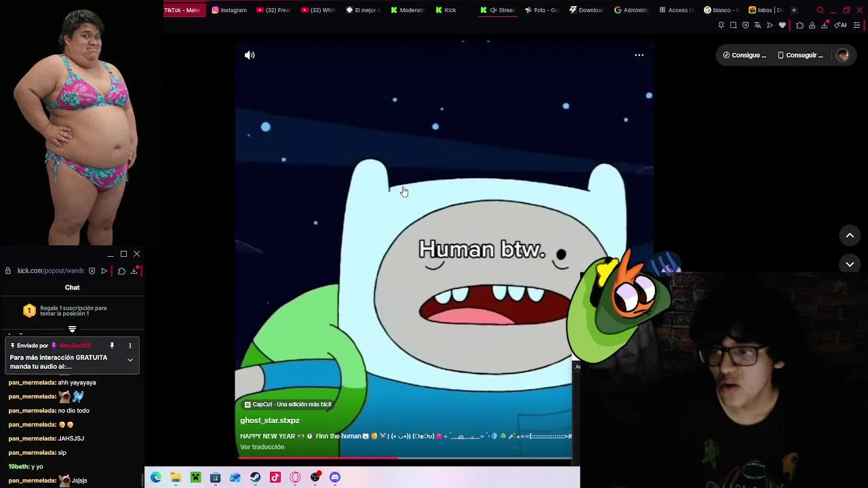The image size is (868, 488).
Task: Click the kick.com popout address bar
Action: 50,271
